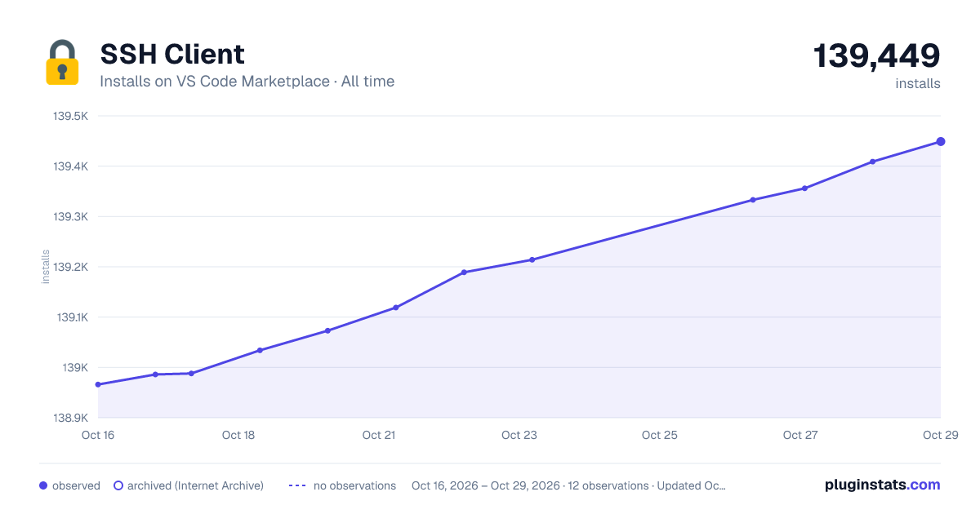Click the 138.9K y-axis label
The image size is (980, 514).
pyautogui.click(x=70, y=418)
